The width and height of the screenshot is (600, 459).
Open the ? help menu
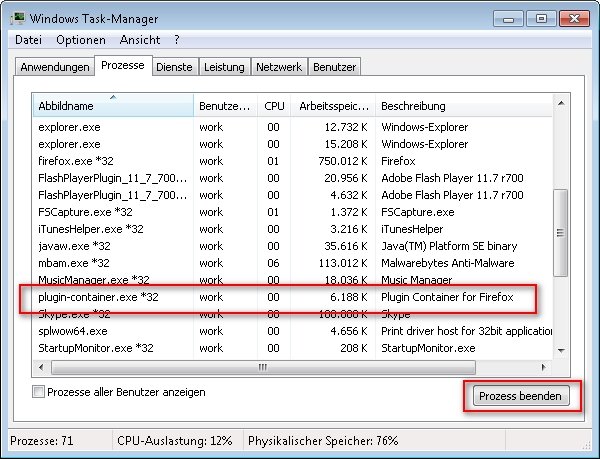[x=176, y=40]
